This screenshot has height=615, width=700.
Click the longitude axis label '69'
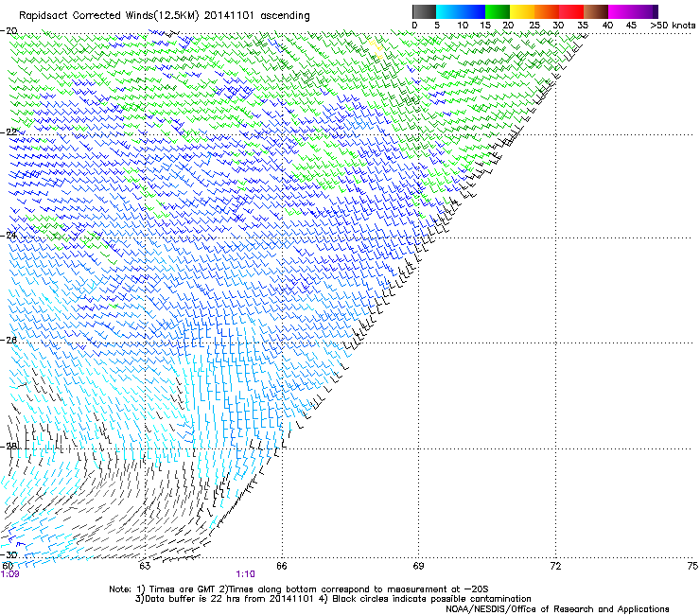pyautogui.click(x=418, y=567)
